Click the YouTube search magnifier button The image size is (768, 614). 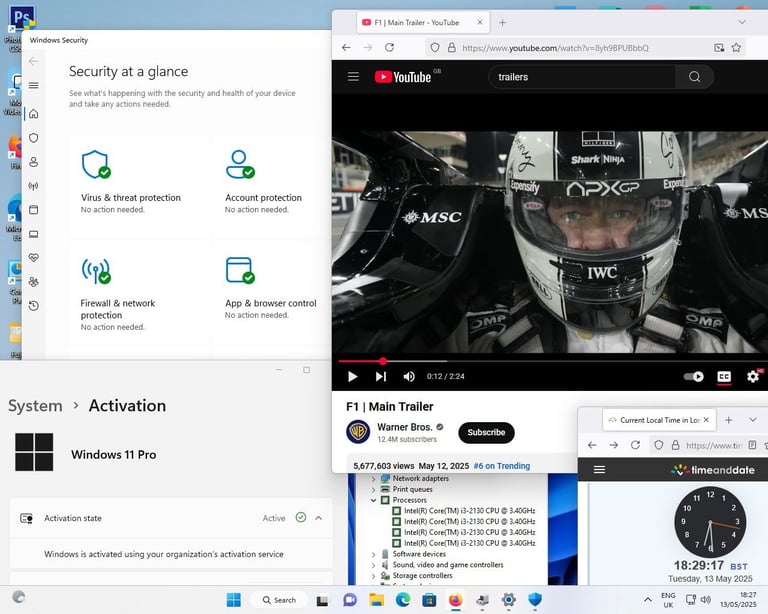[695, 77]
